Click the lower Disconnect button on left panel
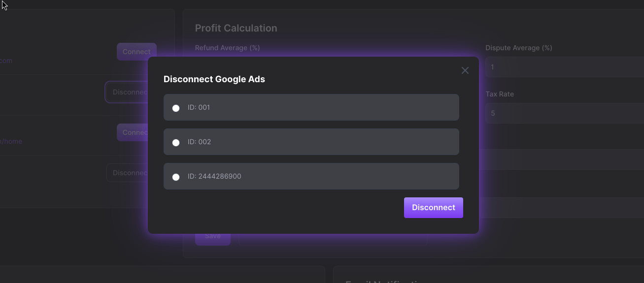Screen dimensions: 644x283 [x=128, y=173]
